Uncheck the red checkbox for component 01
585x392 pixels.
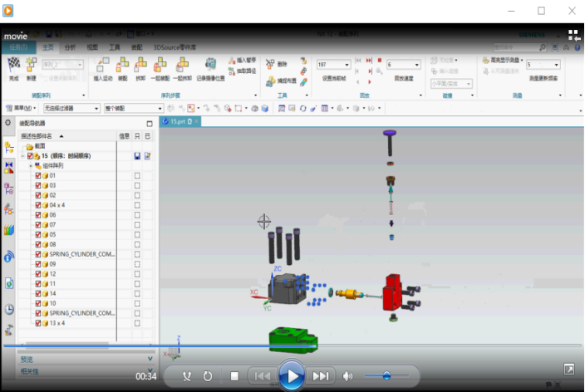click(x=38, y=176)
